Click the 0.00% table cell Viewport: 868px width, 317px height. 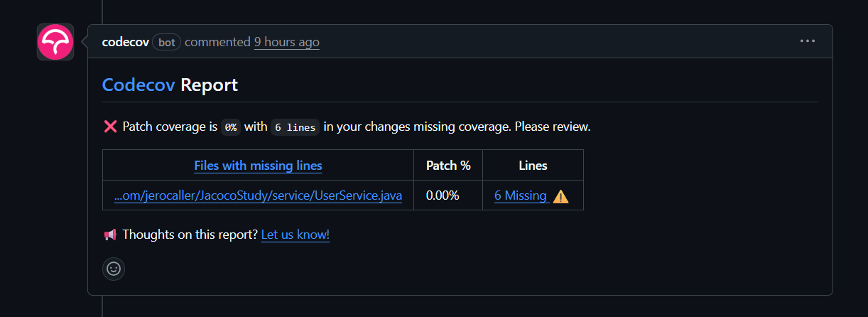(443, 195)
